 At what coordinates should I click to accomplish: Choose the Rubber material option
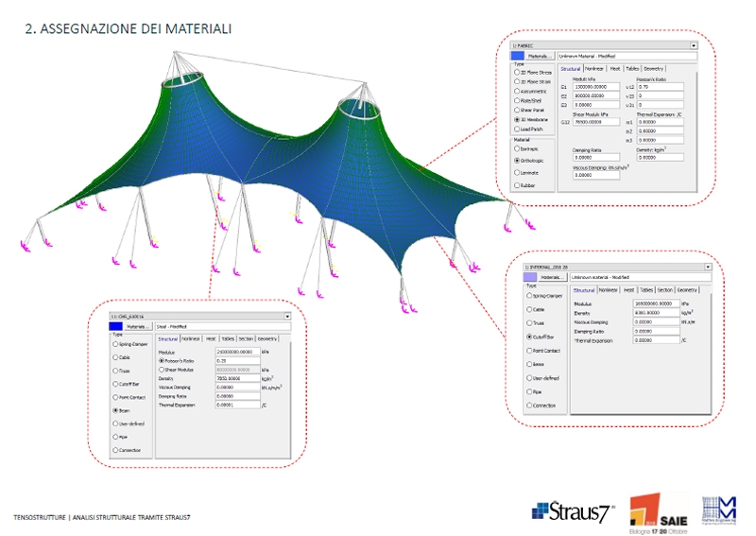pyautogui.click(x=515, y=185)
